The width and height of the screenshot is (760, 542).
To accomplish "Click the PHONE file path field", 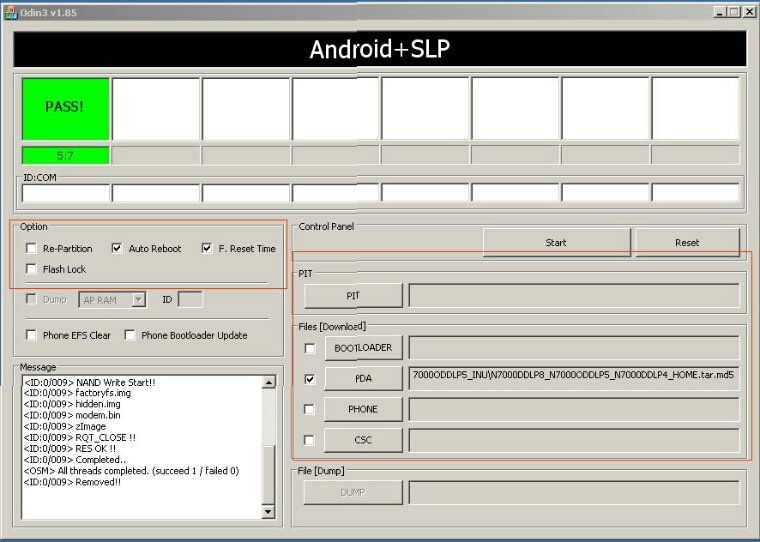I will click(x=574, y=409).
